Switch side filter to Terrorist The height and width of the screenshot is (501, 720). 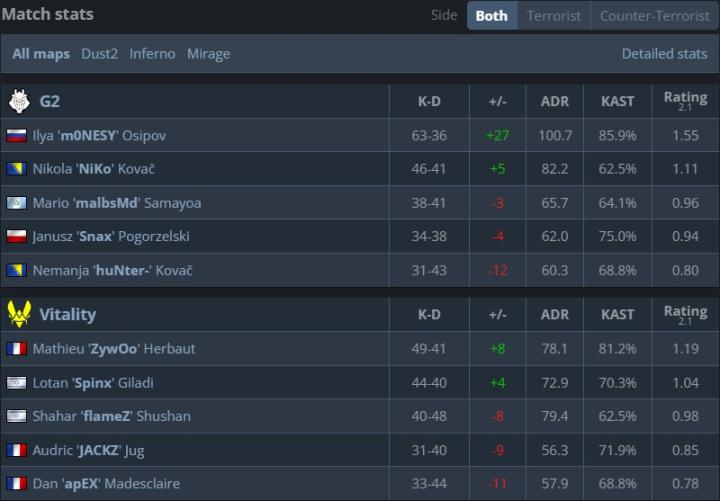(553, 16)
